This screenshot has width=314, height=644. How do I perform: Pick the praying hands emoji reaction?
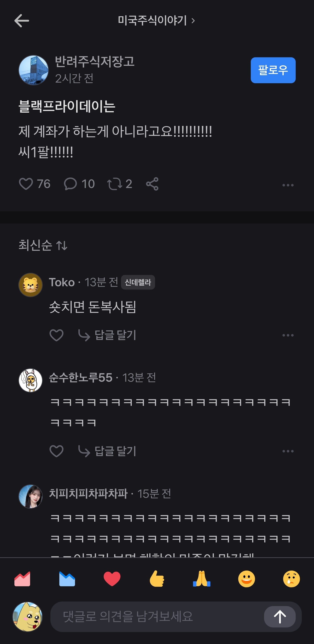click(x=202, y=579)
